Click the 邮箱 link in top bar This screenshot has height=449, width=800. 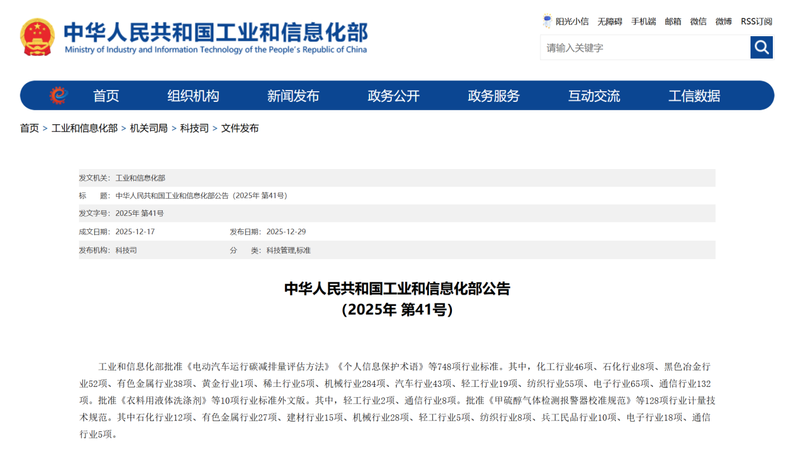point(673,21)
